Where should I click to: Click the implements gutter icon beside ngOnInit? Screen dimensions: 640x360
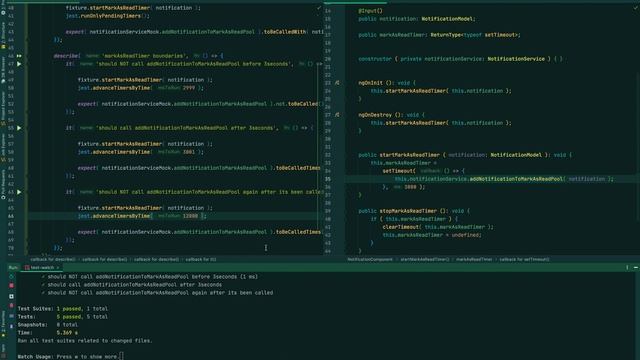337,83
